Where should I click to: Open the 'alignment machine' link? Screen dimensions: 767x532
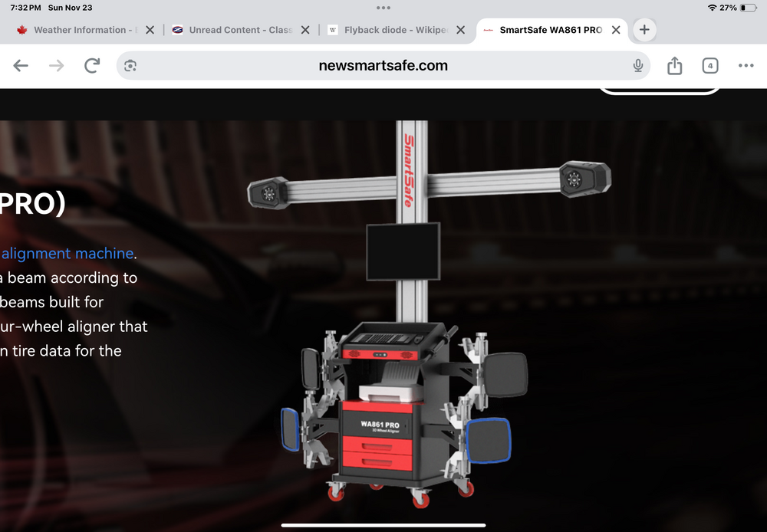tap(67, 253)
